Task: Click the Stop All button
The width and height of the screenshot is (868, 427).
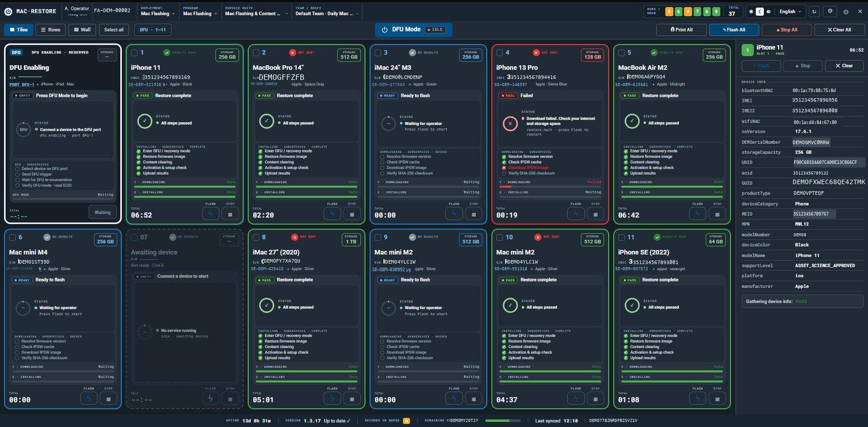Action: pos(787,30)
